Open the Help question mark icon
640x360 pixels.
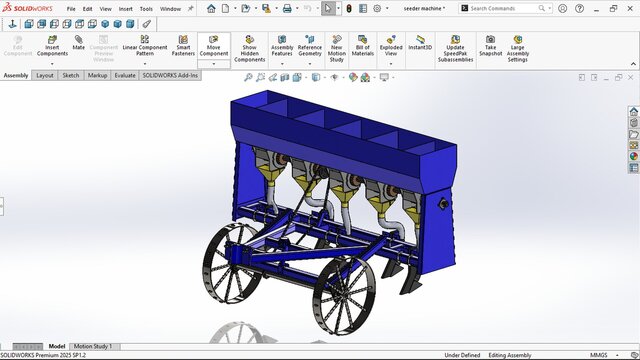pos(579,8)
